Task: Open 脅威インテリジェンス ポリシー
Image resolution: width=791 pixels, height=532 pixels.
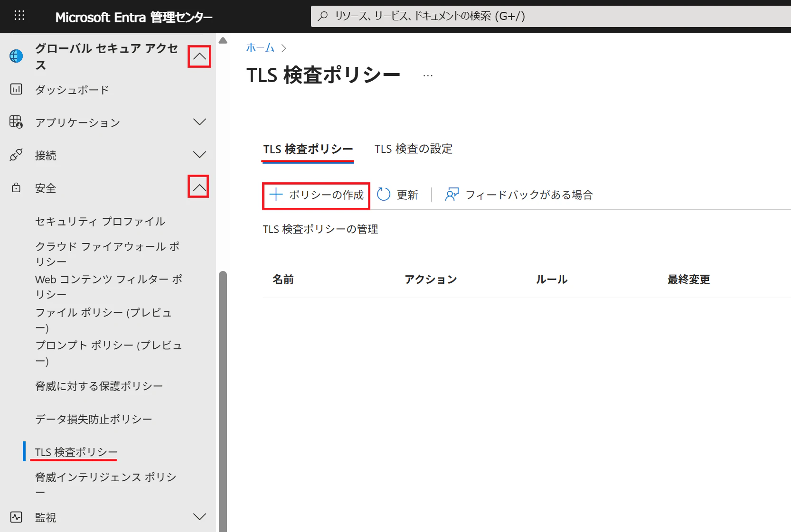Action: pos(106,485)
